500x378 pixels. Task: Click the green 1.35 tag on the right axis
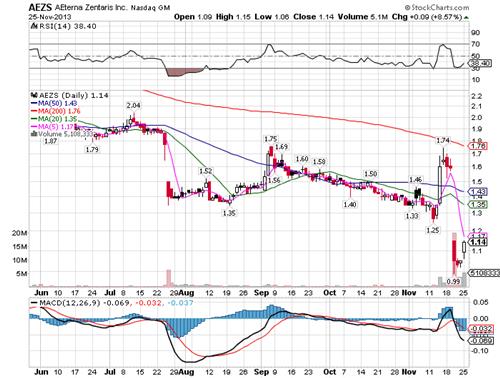tap(478, 204)
